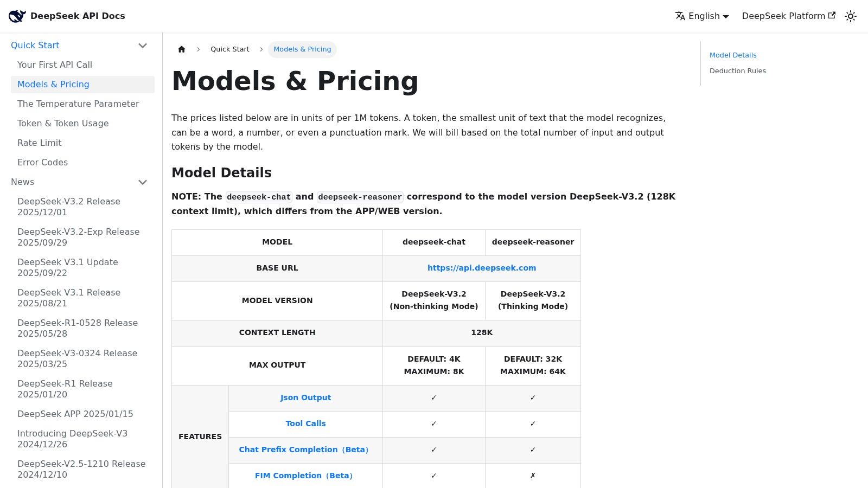Jump to Deduction Rules in table of contents
The height and width of the screenshot is (488, 868).
[x=738, y=71]
